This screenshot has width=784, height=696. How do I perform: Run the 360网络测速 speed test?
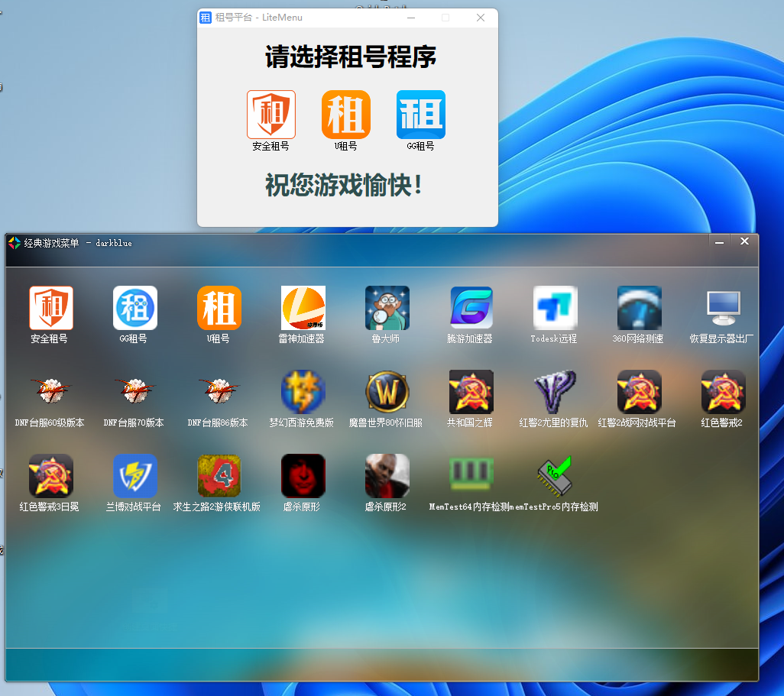(x=639, y=308)
